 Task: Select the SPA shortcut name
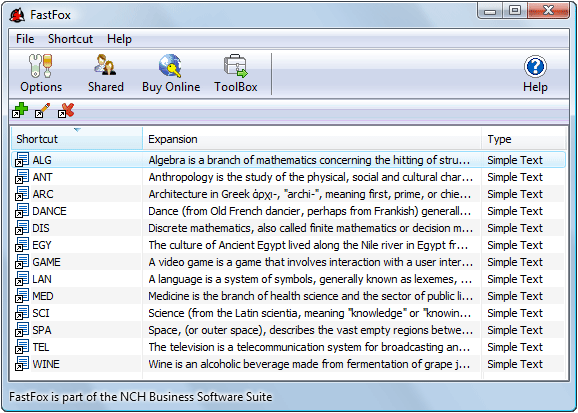tap(42, 330)
